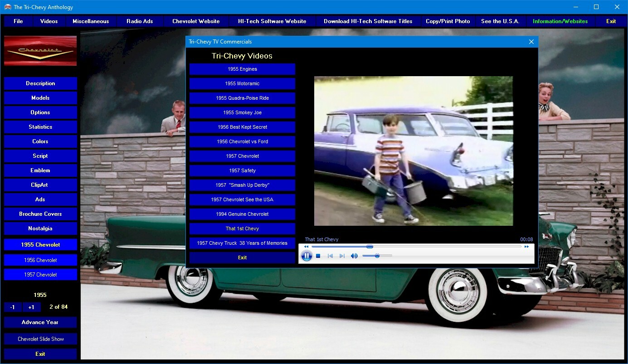Click Download HI-Tech Software Titles

pyautogui.click(x=368, y=21)
